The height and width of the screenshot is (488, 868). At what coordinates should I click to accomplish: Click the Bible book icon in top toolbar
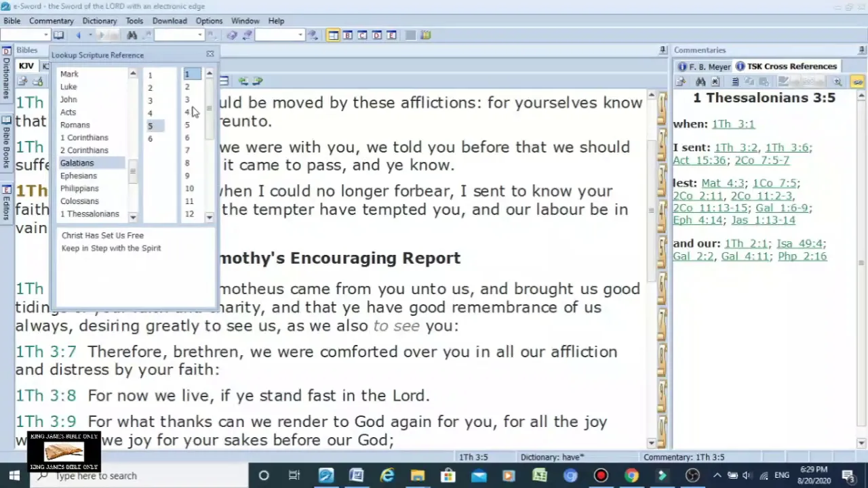[59, 35]
